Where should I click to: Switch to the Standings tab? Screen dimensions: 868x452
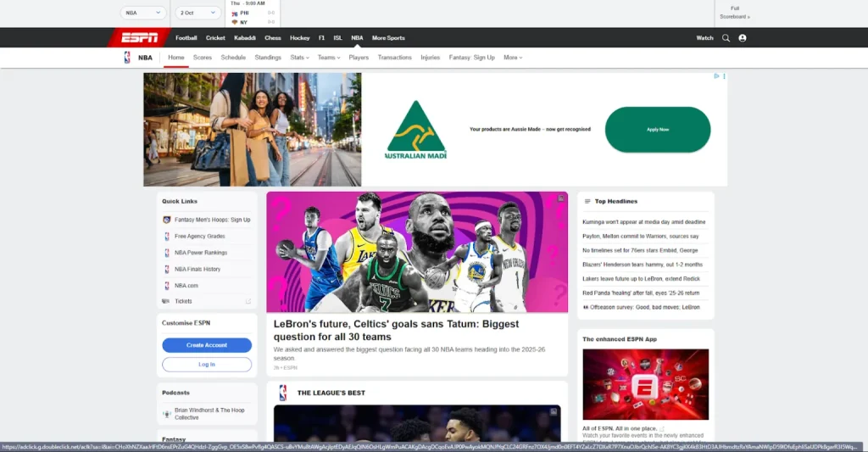click(x=268, y=58)
